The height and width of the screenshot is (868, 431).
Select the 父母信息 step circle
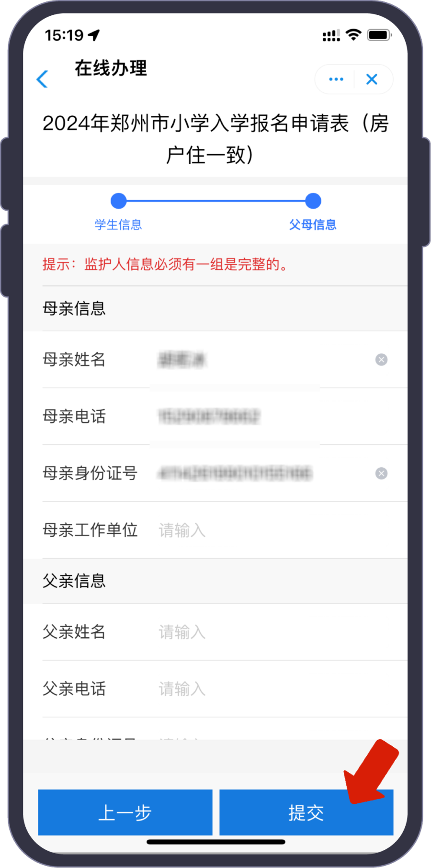point(313,201)
